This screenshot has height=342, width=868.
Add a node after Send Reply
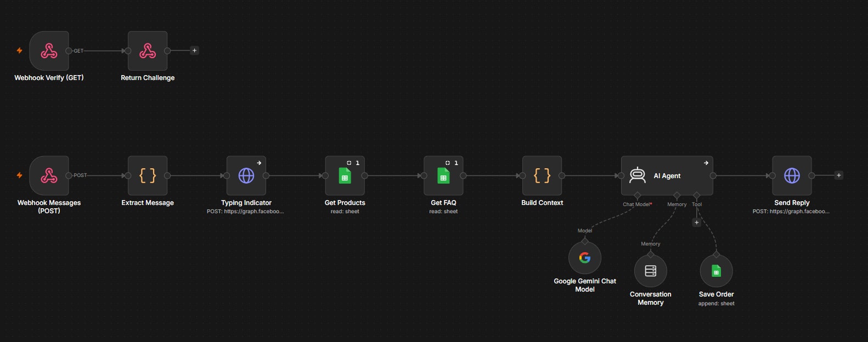point(838,175)
